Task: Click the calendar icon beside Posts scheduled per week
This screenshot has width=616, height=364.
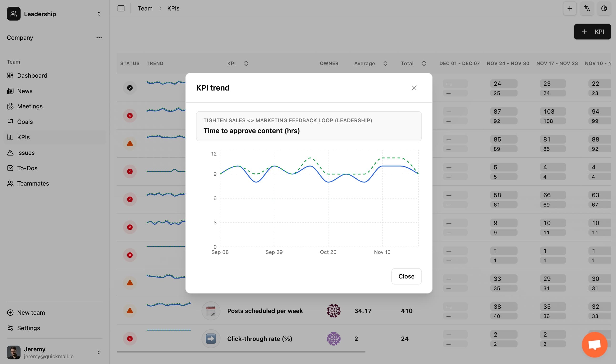Action: 210,311
